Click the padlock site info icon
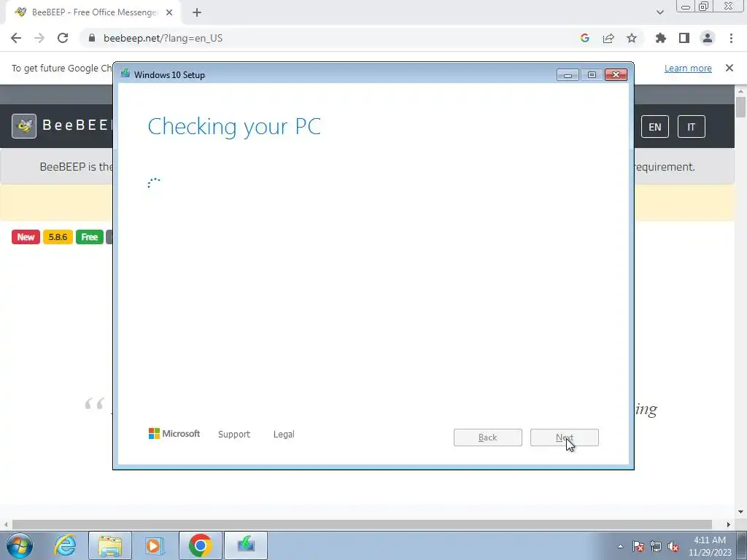Image resolution: width=747 pixels, height=560 pixels. pos(92,38)
